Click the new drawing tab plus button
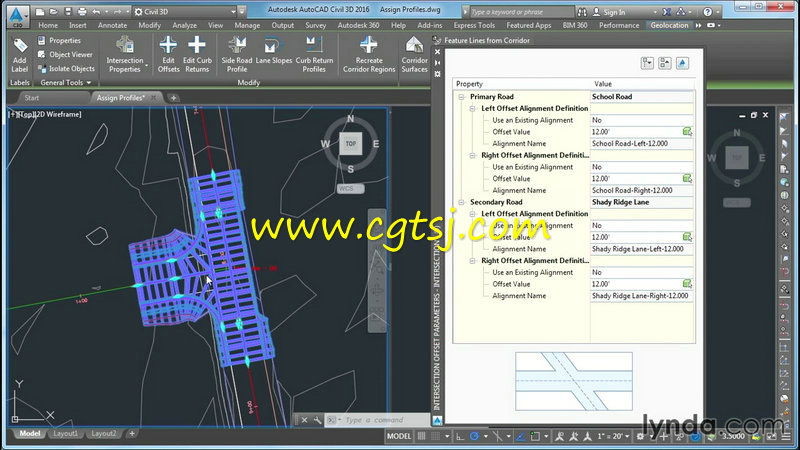 tap(173, 97)
